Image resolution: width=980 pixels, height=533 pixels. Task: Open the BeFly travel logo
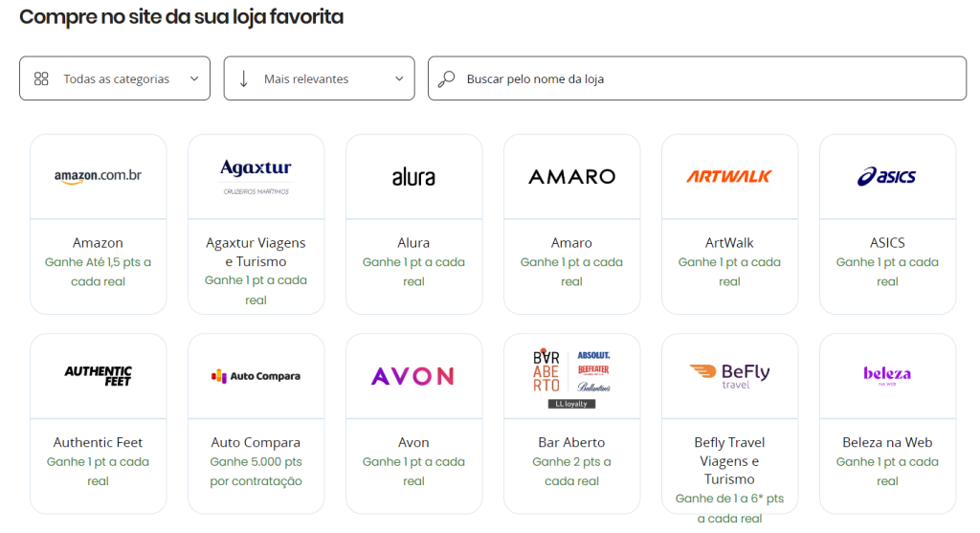point(729,374)
